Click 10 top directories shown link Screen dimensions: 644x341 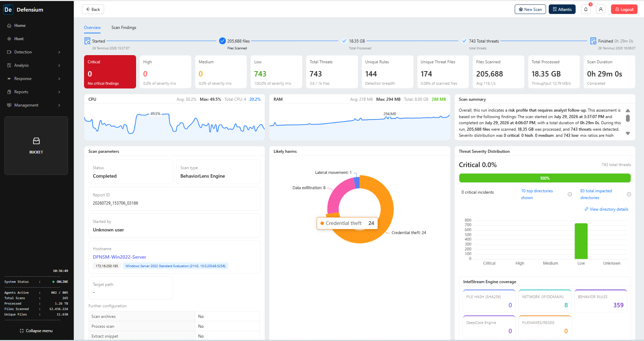(x=536, y=194)
